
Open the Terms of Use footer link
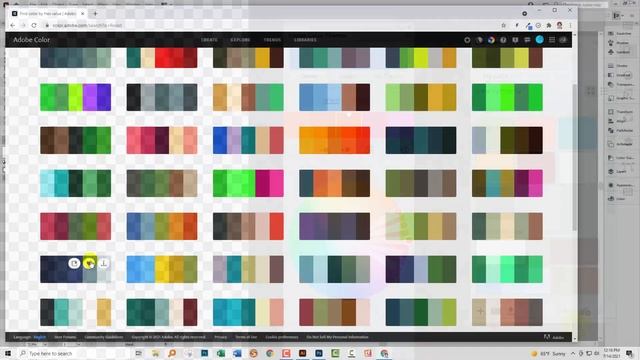click(246, 337)
